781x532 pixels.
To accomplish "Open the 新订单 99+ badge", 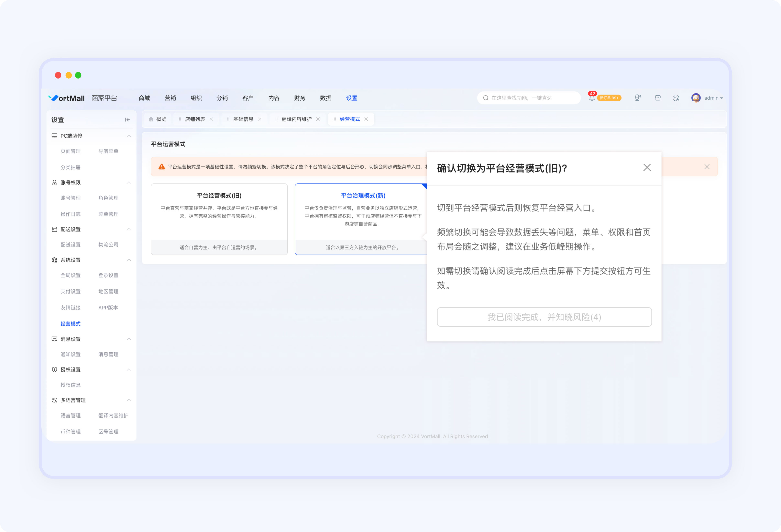I will point(609,98).
